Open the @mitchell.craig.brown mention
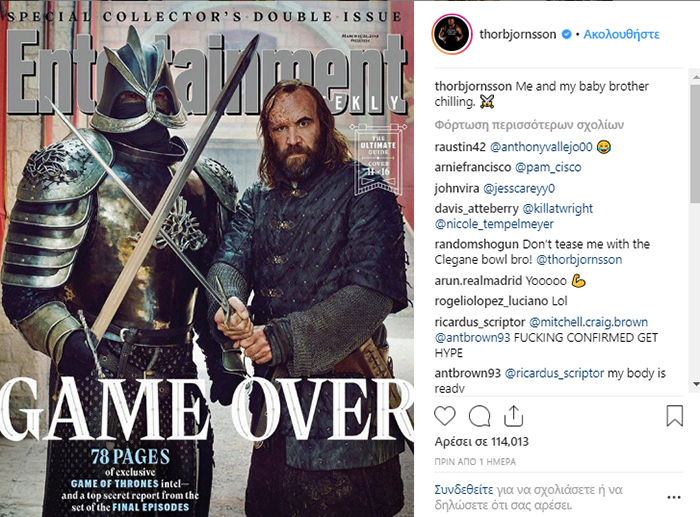The width and height of the screenshot is (700, 517). 588,322
